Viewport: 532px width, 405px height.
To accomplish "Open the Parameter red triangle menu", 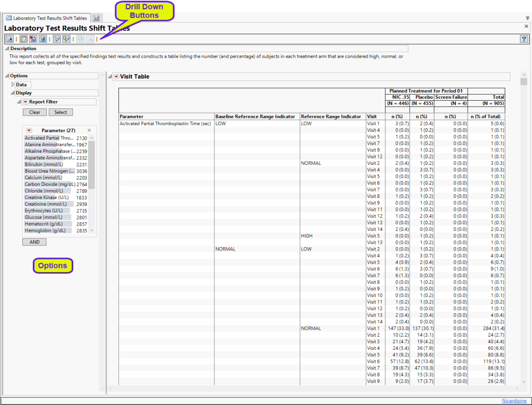I will click(x=29, y=130).
